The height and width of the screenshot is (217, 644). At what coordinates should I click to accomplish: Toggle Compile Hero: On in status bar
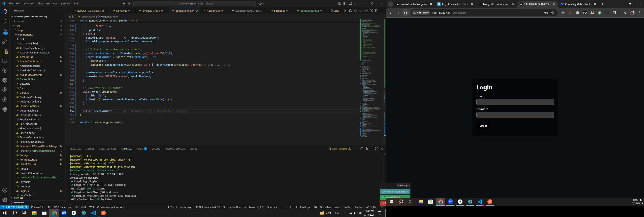(x=234, y=207)
